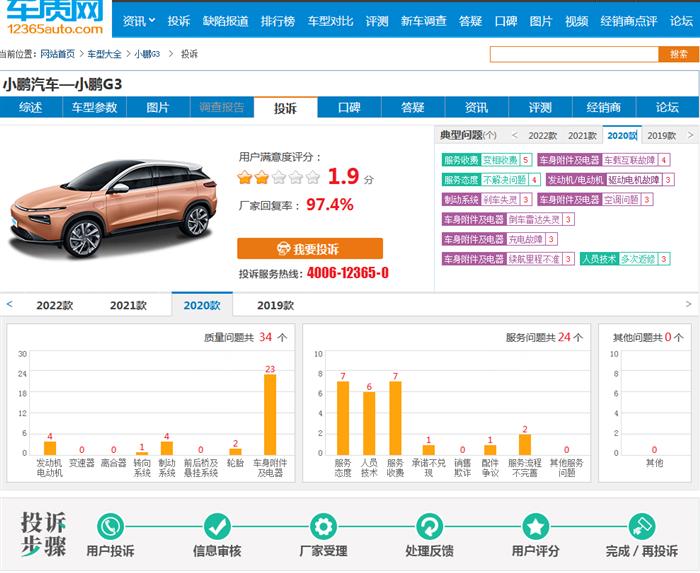
Task: Switch to the 答疑 model tab
Action: click(x=413, y=108)
